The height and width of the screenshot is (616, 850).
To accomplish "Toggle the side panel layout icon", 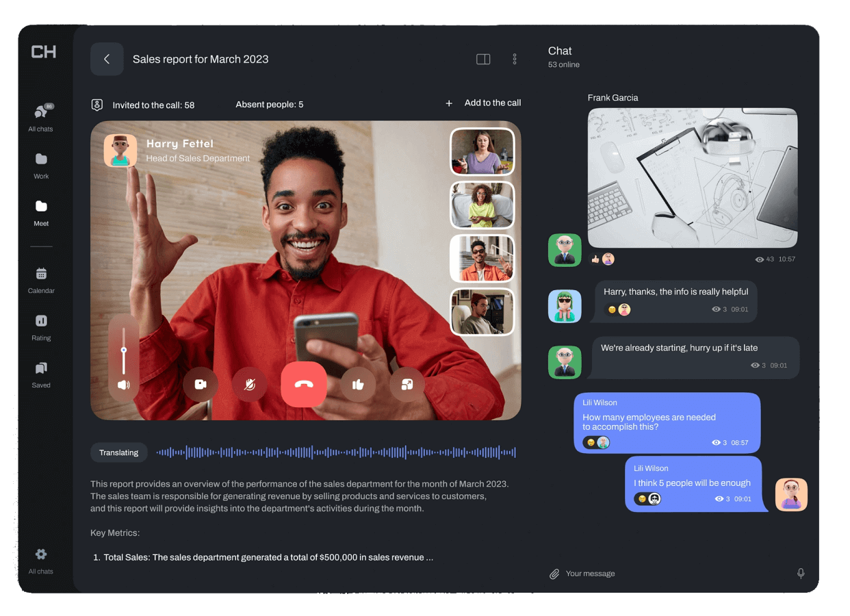I will click(483, 60).
